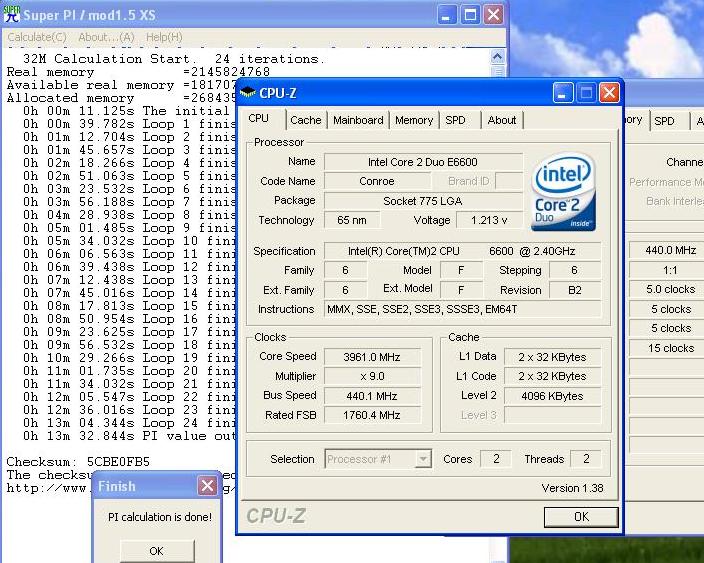Click the Specification field showing 6600 @ 2.40GHz
The image size is (704, 563).
(462, 251)
